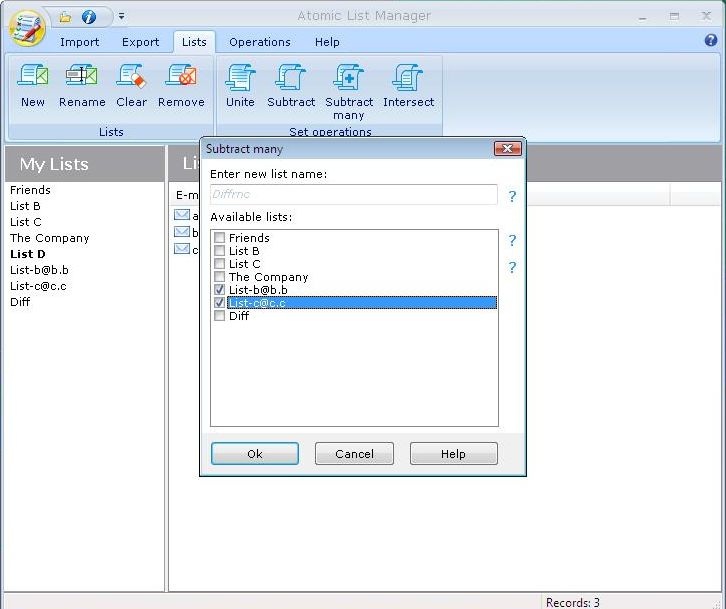Click the New list icon
Viewport: 726px width, 609px height.
pyautogui.click(x=32, y=75)
